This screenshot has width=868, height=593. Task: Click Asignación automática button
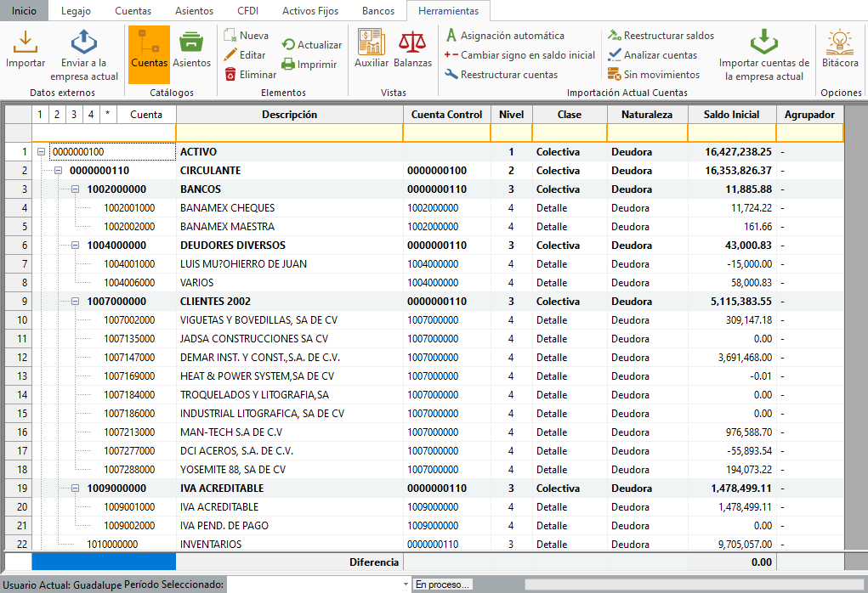[x=504, y=36]
